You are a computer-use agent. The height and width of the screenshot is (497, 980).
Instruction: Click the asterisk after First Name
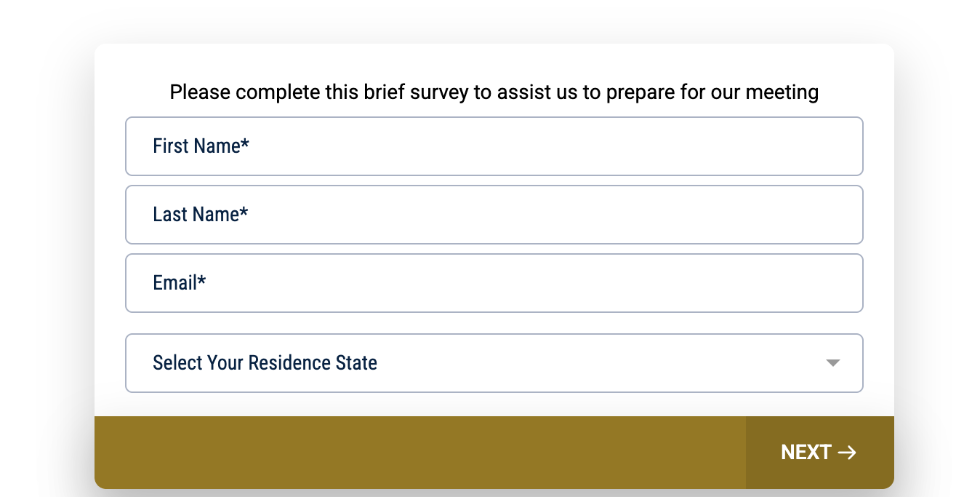pyautogui.click(x=245, y=143)
